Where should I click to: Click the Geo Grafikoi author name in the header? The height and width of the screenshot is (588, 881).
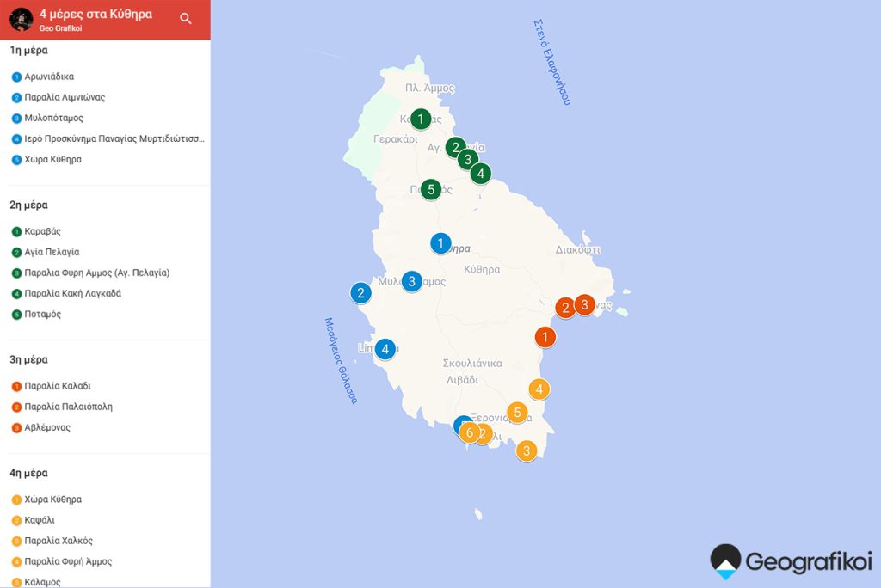point(61,28)
